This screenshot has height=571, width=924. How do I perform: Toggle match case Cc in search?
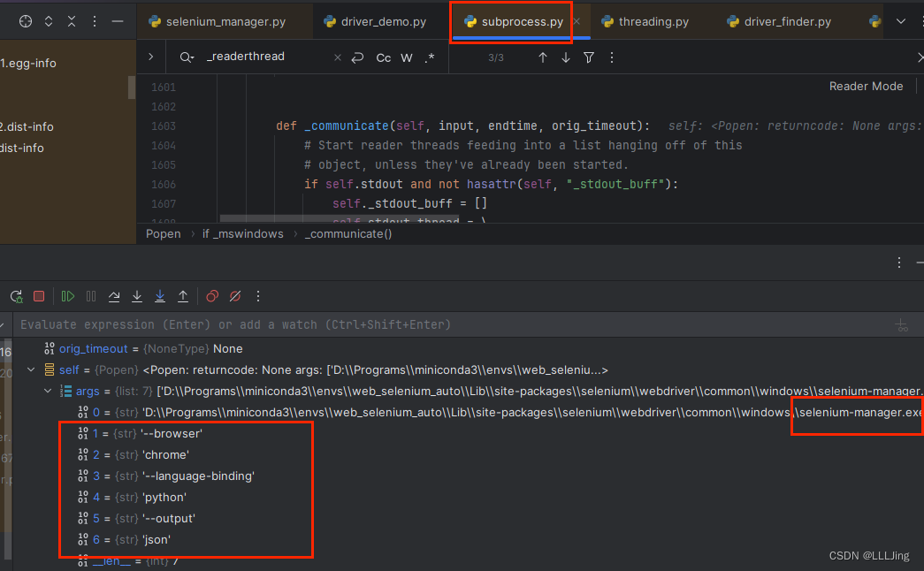pos(383,57)
